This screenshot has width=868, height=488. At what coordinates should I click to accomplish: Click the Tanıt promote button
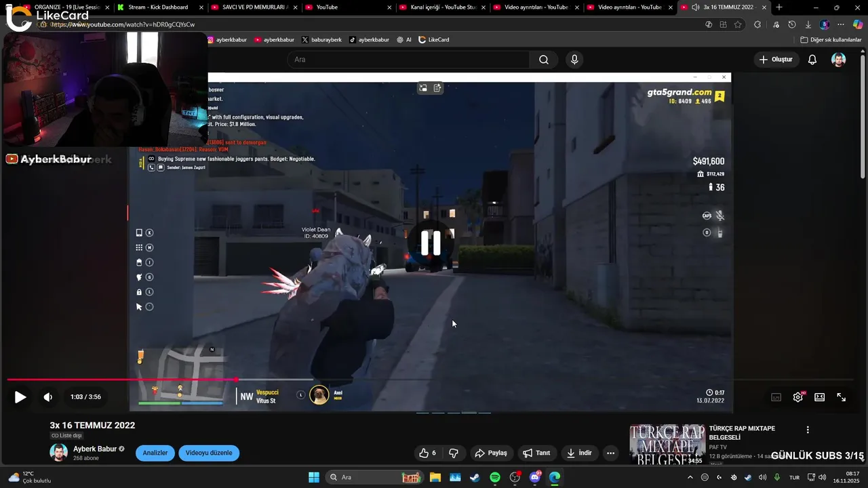[536, 453]
